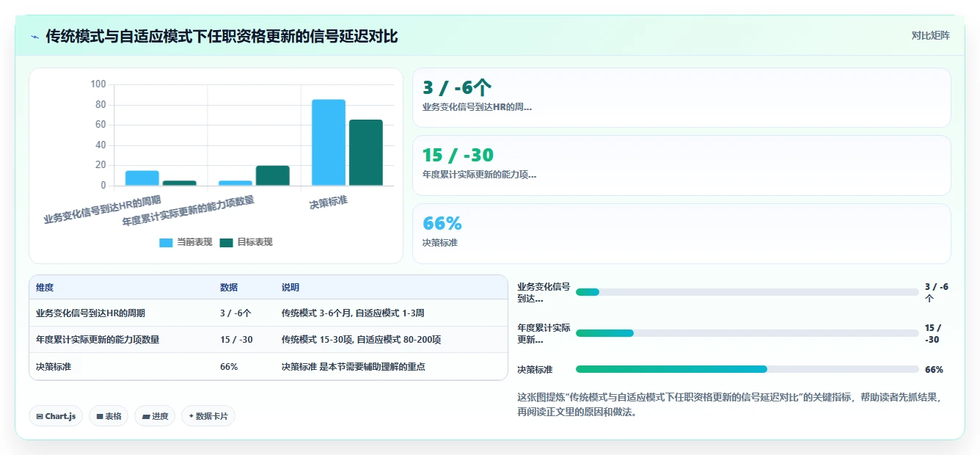Click the 维度 column header

pos(45,288)
